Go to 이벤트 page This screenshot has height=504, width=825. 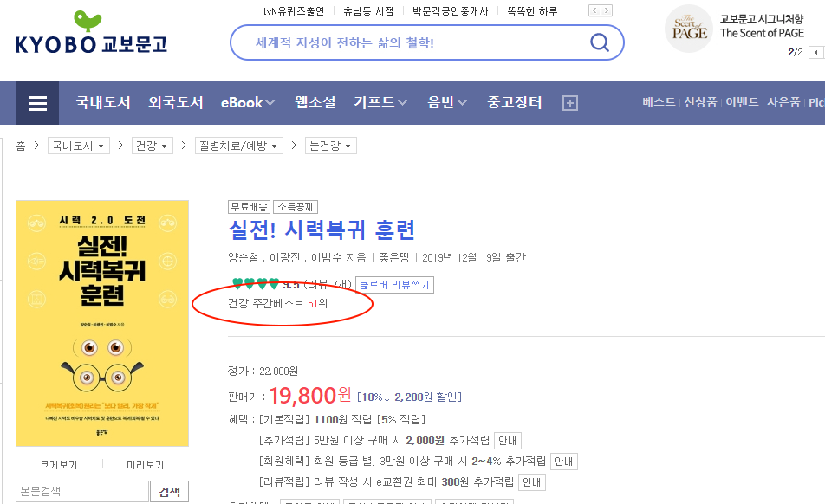[x=742, y=102]
